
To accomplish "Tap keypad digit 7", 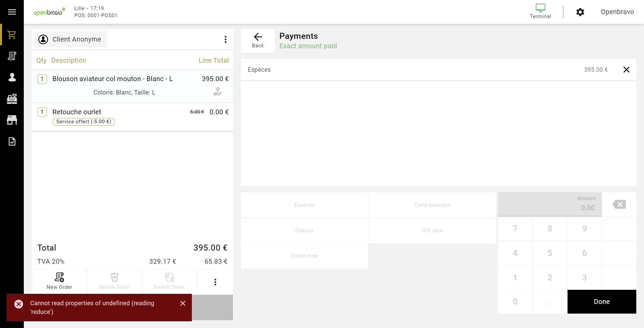I will (515, 228).
